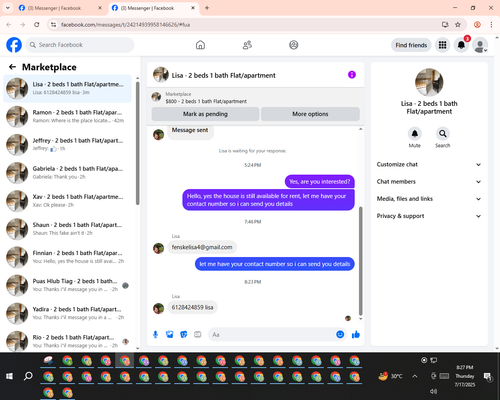
Task: Search in conversation with magnifier icon
Action: pos(443,134)
